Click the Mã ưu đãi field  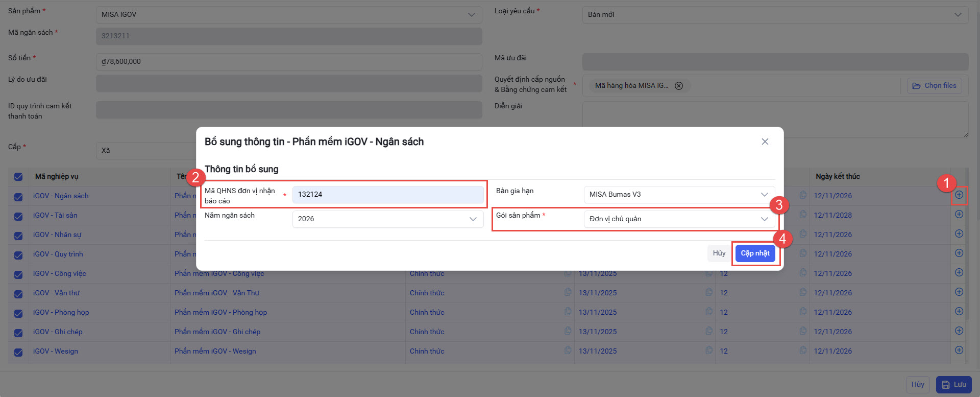coord(775,61)
